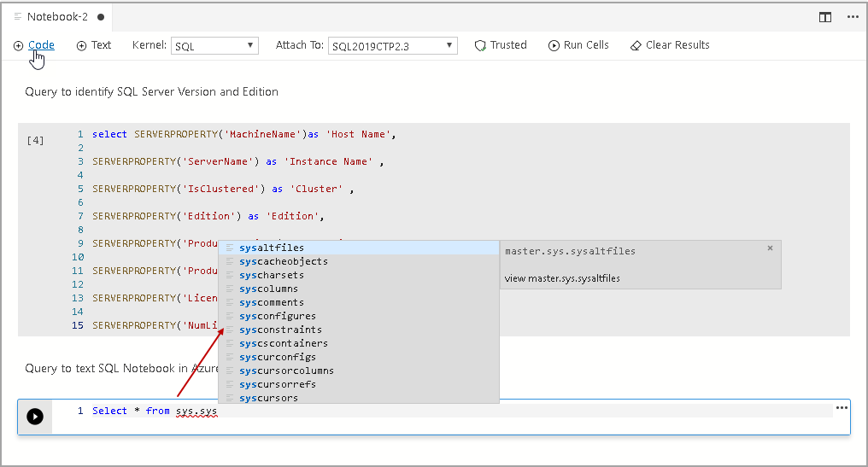Pick sysconstraints from IntelliSense suggestions

click(x=280, y=330)
